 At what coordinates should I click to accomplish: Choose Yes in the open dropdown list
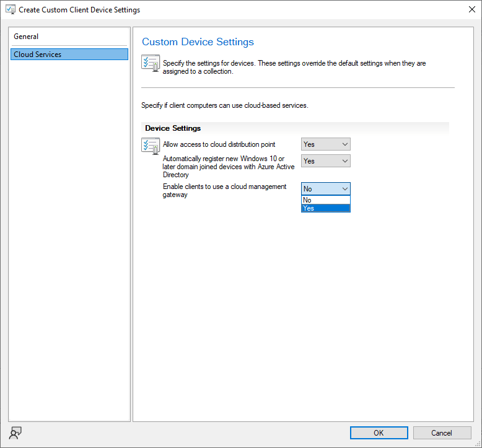point(326,208)
